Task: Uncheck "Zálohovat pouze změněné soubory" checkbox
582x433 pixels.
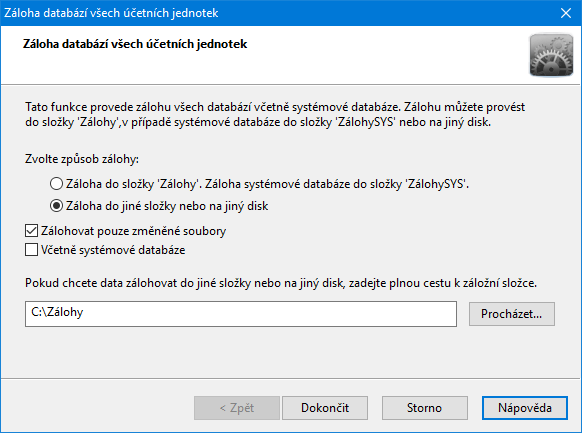Action: (x=32, y=230)
